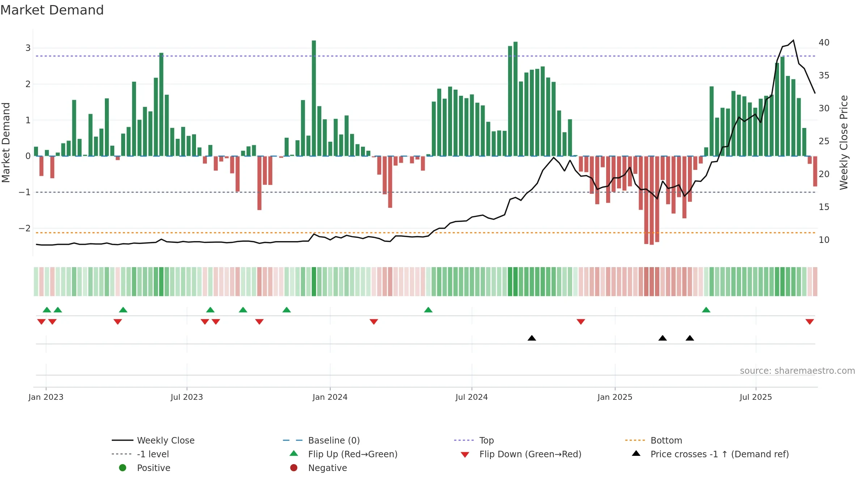868x488 pixels.
Task: Click the Baseline (0) dashed legend marker
Action: [293, 440]
